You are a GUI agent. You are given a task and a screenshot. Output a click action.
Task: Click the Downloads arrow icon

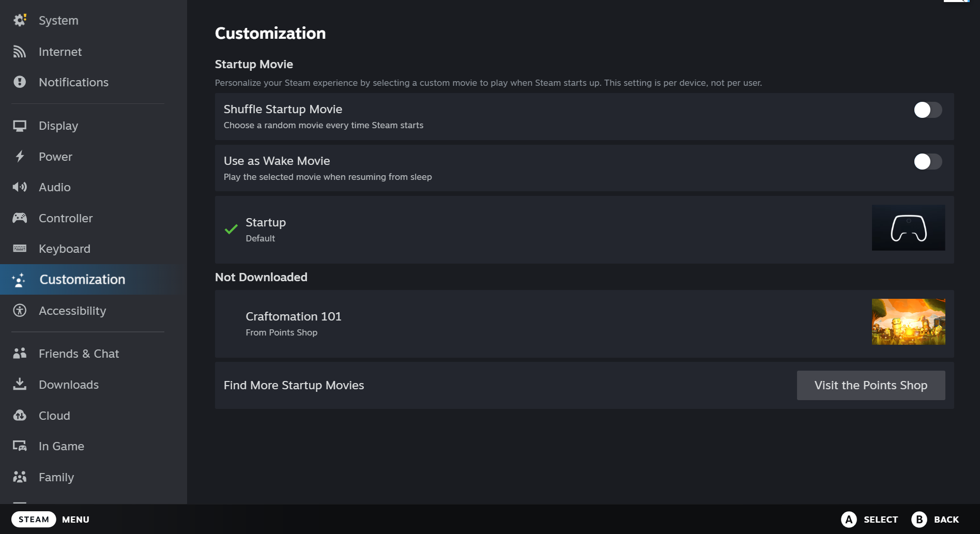[x=20, y=385]
